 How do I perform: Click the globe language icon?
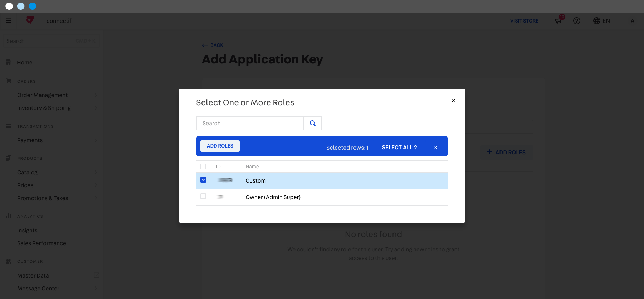[597, 21]
